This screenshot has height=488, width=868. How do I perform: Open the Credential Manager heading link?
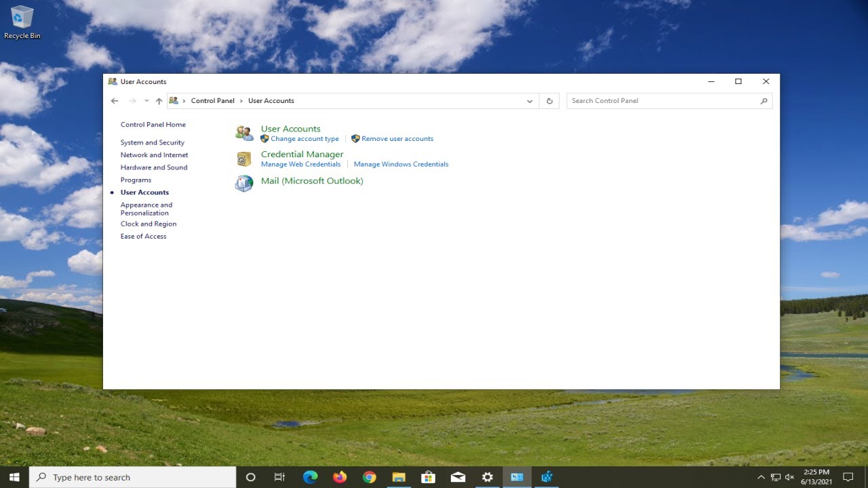click(x=302, y=155)
